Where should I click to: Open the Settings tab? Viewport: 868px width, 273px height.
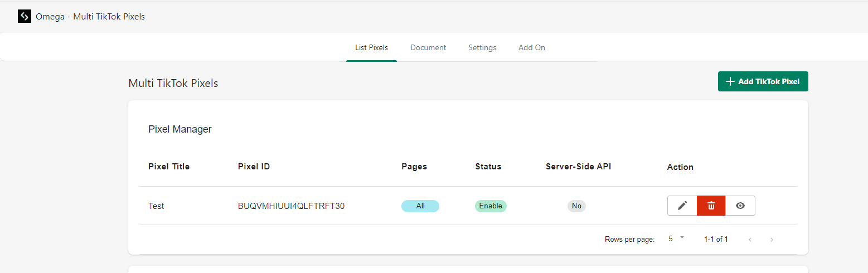[482, 47]
